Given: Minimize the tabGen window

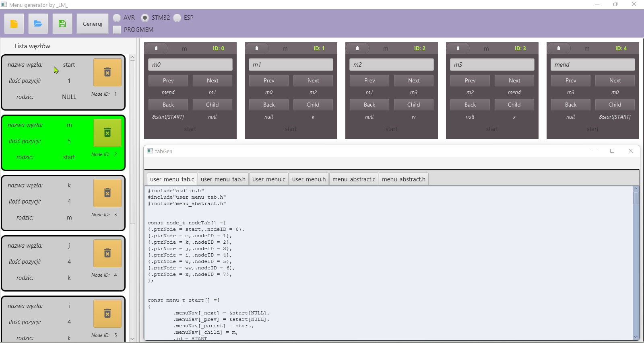Looking at the screenshot, I should (x=594, y=151).
